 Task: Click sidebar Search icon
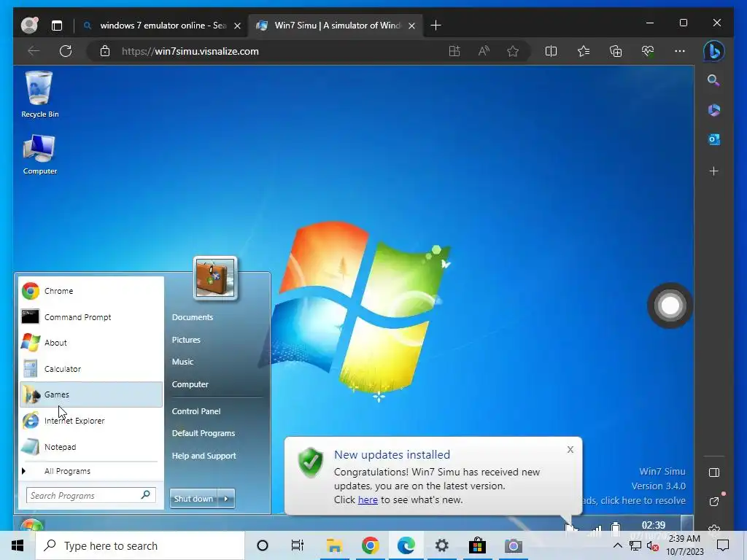click(713, 80)
